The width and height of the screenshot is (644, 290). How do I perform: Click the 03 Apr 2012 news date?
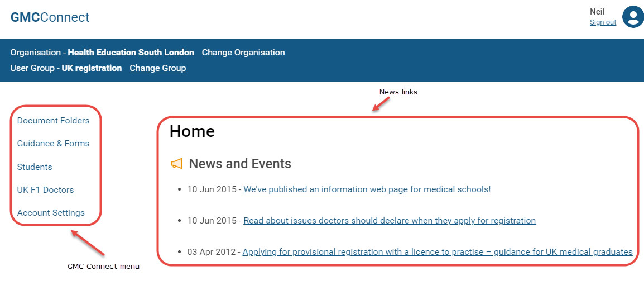click(x=212, y=252)
